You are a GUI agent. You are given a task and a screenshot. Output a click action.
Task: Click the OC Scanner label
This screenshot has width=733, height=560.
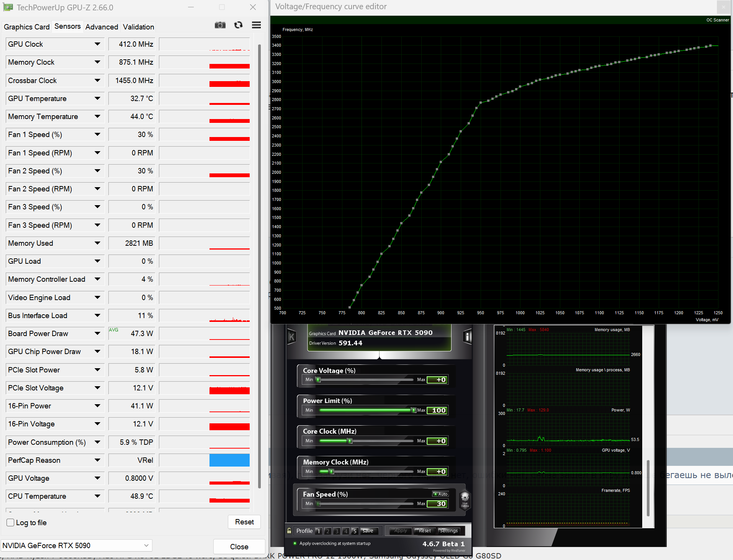point(718,20)
